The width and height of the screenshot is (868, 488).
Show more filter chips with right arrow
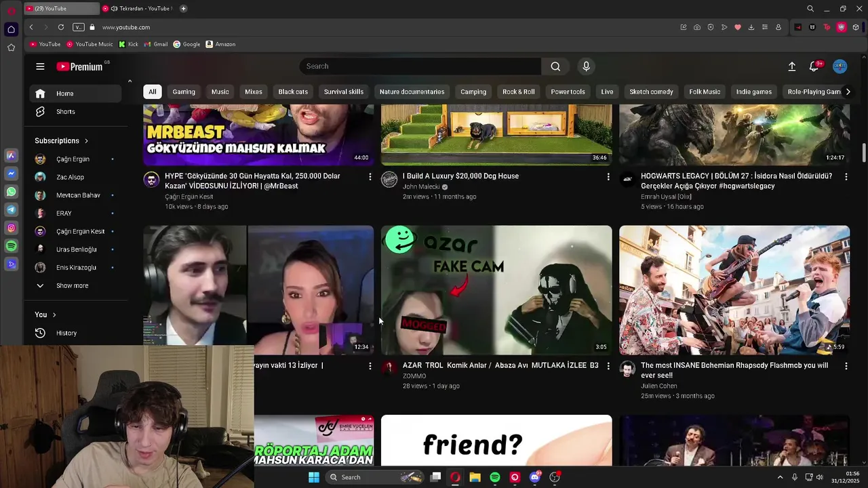(848, 91)
